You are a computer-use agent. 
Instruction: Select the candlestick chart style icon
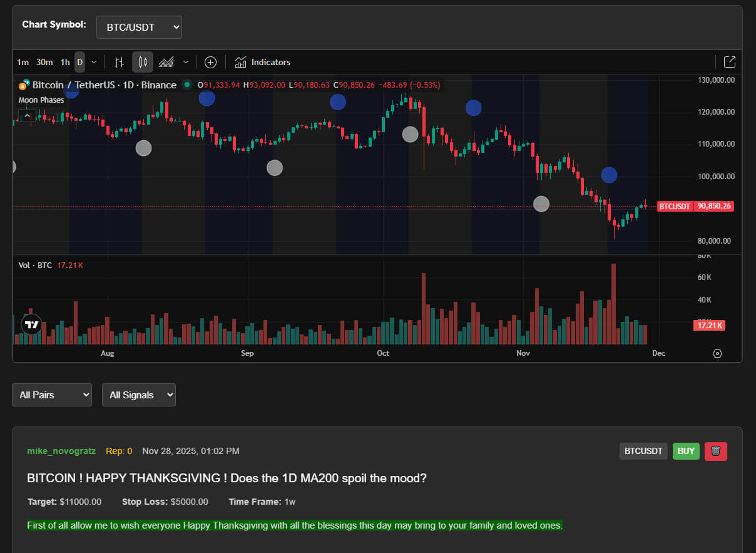pos(142,62)
